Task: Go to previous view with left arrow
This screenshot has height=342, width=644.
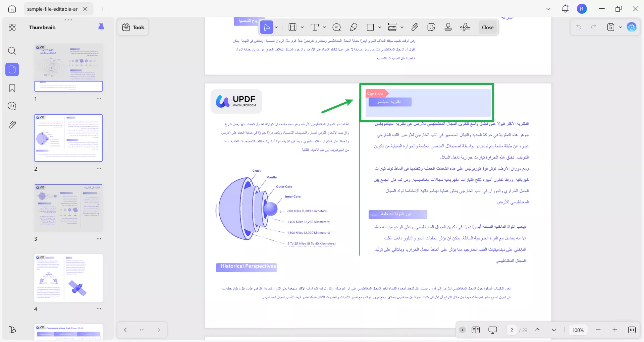Action: pos(125,330)
